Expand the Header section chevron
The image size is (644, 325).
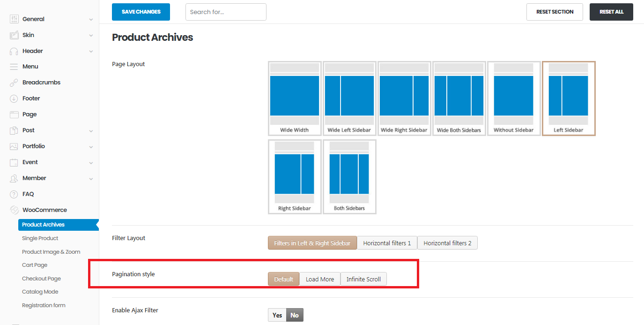[91, 52]
